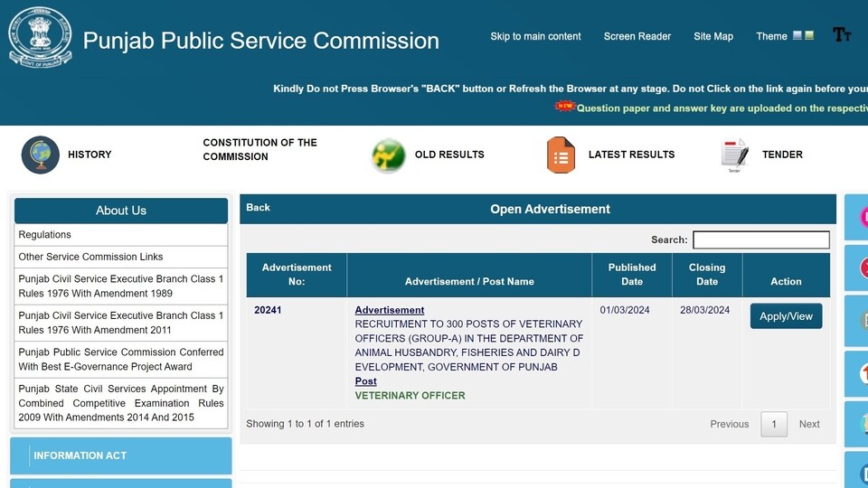868x488 pixels.
Task: Click the Old Results green icon
Action: tap(388, 155)
